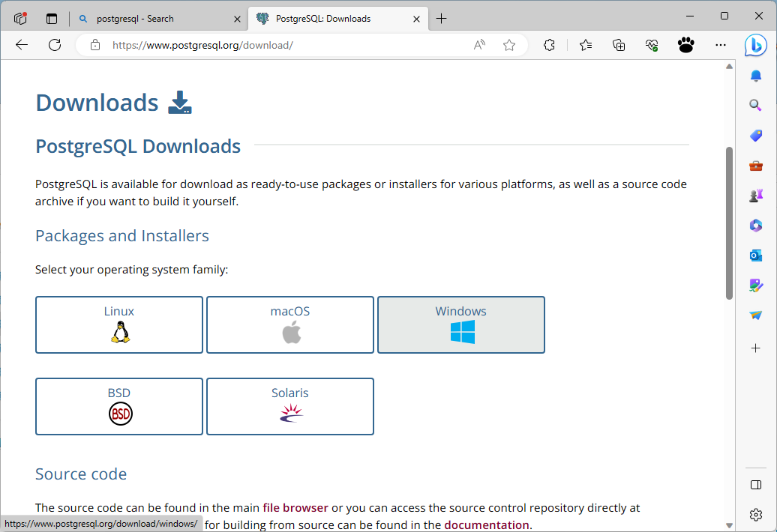Open Outlook from the sidebar
This screenshot has height=532, width=777.
[x=755, y=256]
